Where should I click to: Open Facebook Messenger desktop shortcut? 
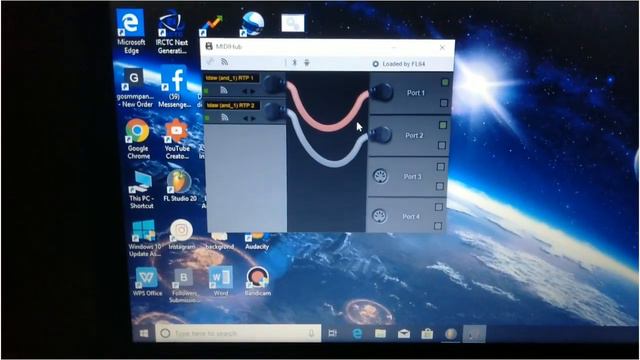click(x=175, y=87)
